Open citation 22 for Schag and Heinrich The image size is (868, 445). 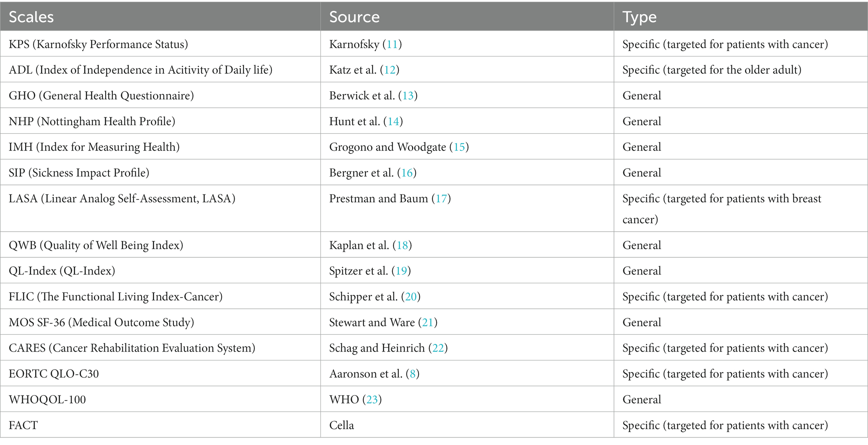pyautogui.click(x=438, y=348)
